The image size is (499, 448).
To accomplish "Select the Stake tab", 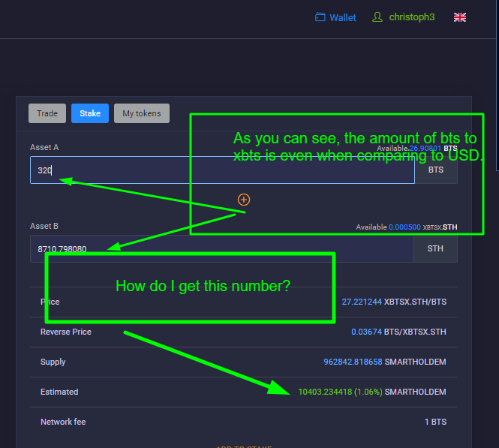I will 90,113.
